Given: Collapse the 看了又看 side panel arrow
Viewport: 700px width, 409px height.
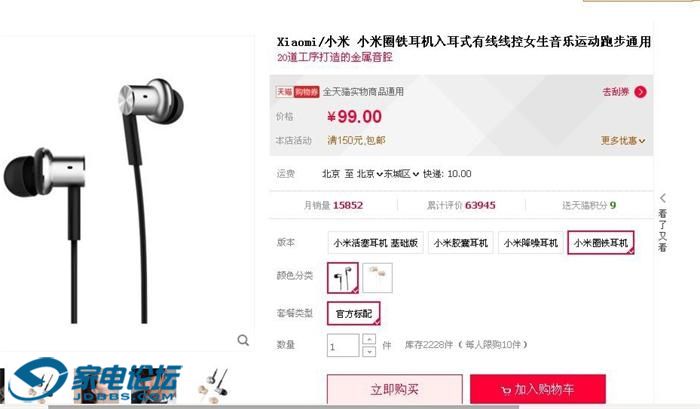Looking at the screenshot, I should click(x=663, y=198).
